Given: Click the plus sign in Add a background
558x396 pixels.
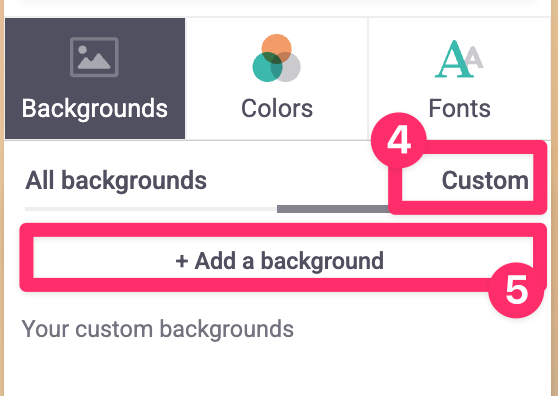Looking at the screenshot, I should tap(182, 262).
